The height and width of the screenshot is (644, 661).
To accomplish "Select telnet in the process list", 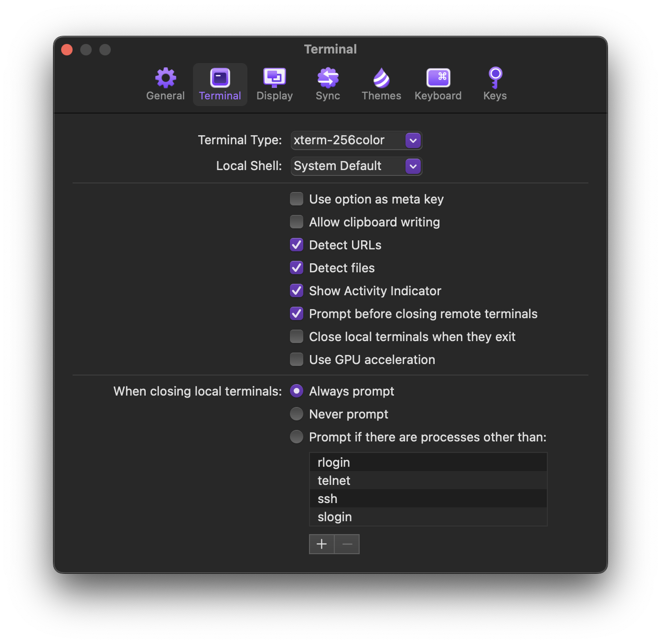I will [428, 480].
